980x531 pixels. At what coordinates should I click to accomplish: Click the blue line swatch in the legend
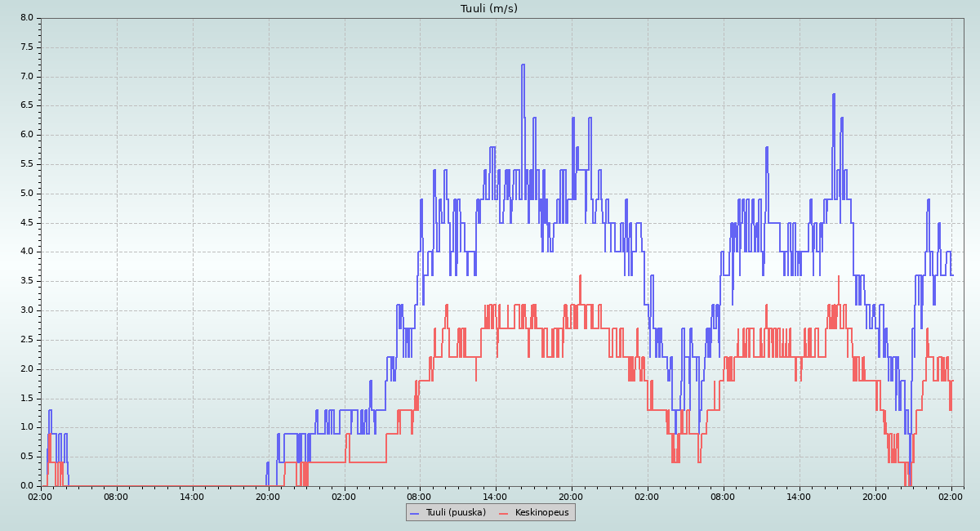click(415, 513)
